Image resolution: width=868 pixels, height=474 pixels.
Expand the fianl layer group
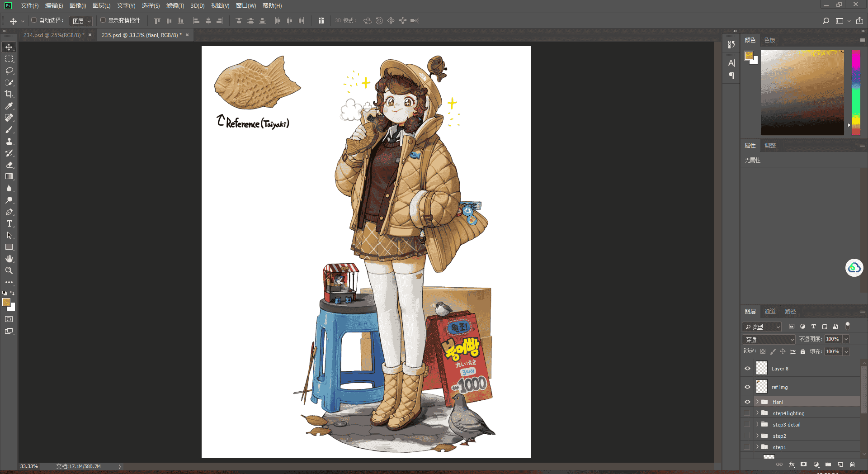coord(757,402)
